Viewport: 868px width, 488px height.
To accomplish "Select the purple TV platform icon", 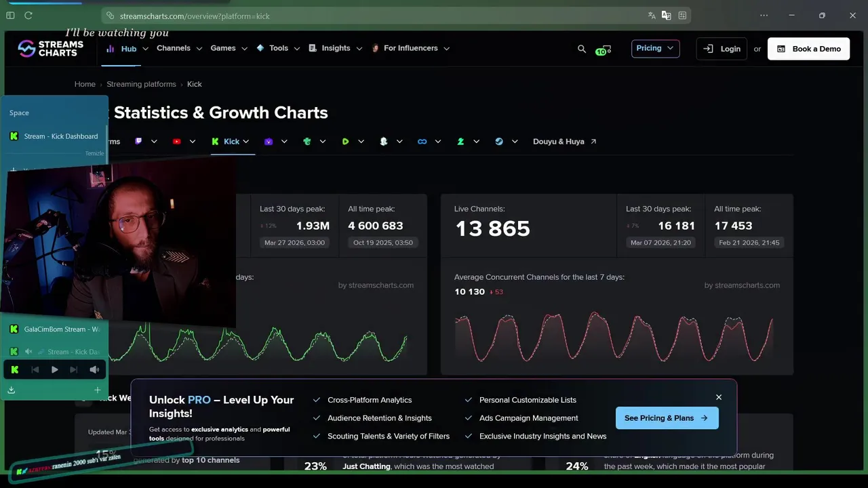I will point(269,142).
